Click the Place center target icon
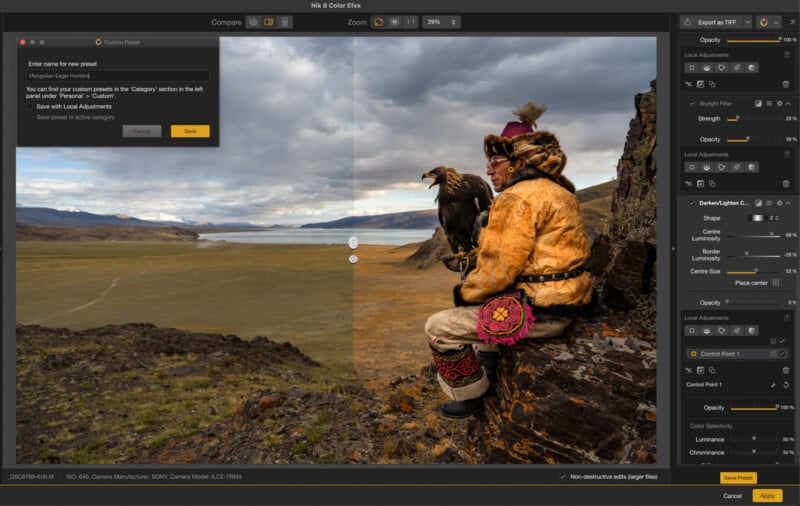This screenshot has height=506, width=800. [775, 283]
